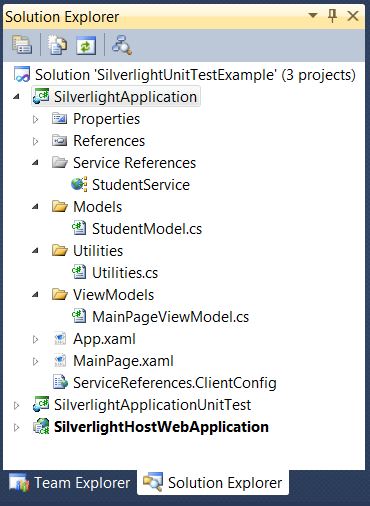Select the StudentService reference icon
This screenshot has width=370, height=506.
[79, 184]
